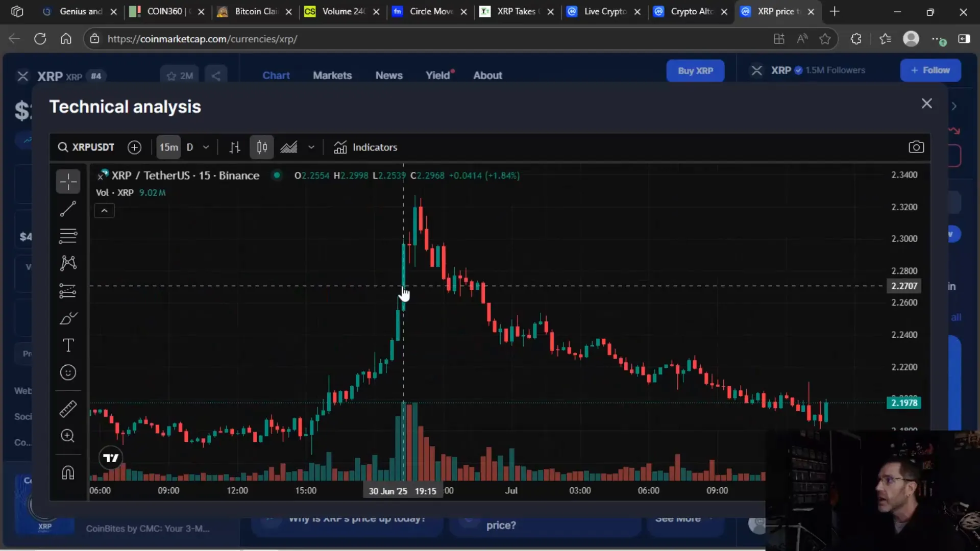Select the trend line drawing tool

pyautogui.click(x=68, y=209)
